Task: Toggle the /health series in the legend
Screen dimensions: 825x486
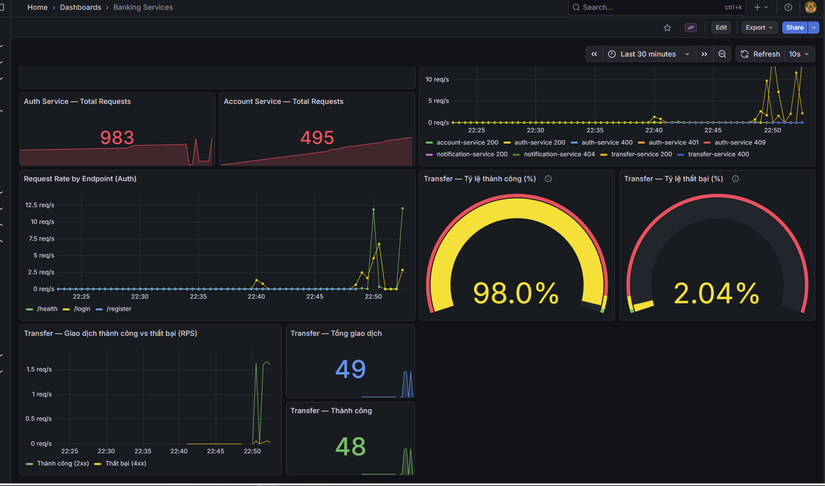Action: 42,309
